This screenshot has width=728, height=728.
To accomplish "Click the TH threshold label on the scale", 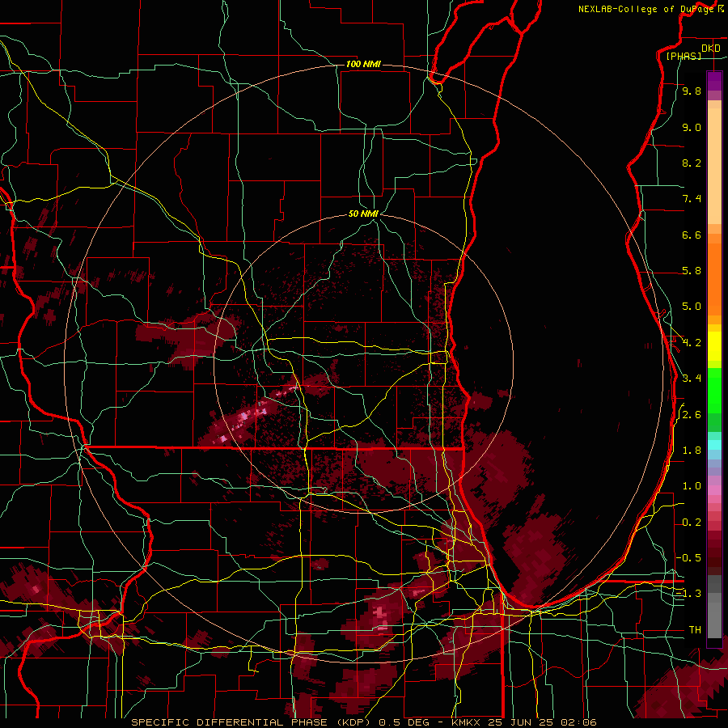I will coord(695,630).
